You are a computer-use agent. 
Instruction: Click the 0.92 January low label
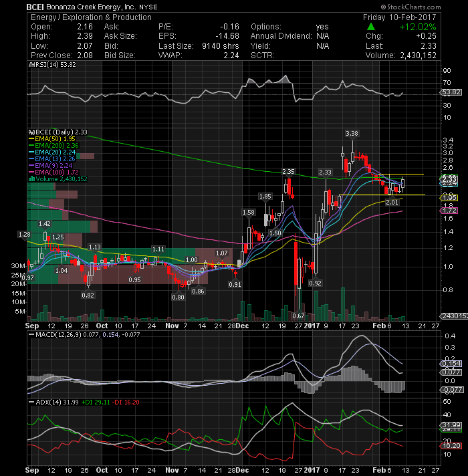315,283
